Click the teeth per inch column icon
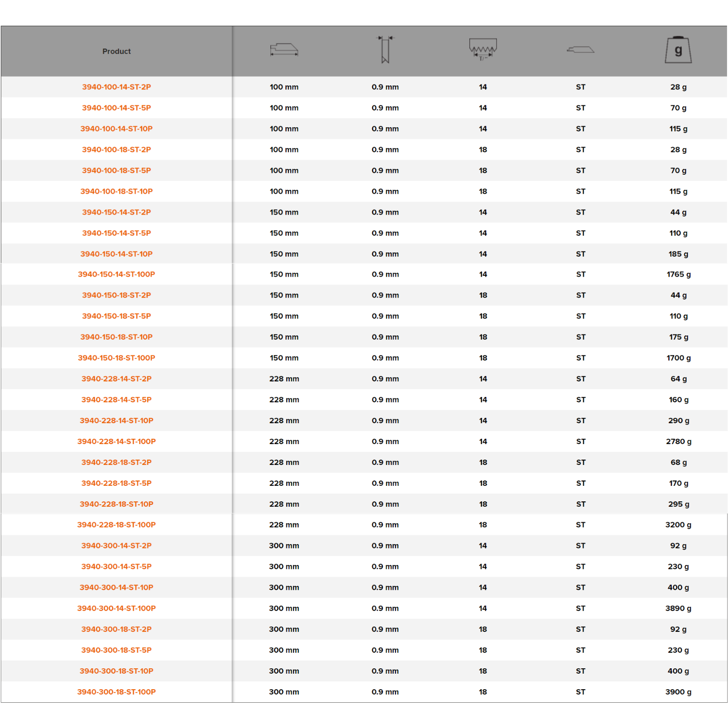This screenshot has height=728, width=728. coord(483,50)
